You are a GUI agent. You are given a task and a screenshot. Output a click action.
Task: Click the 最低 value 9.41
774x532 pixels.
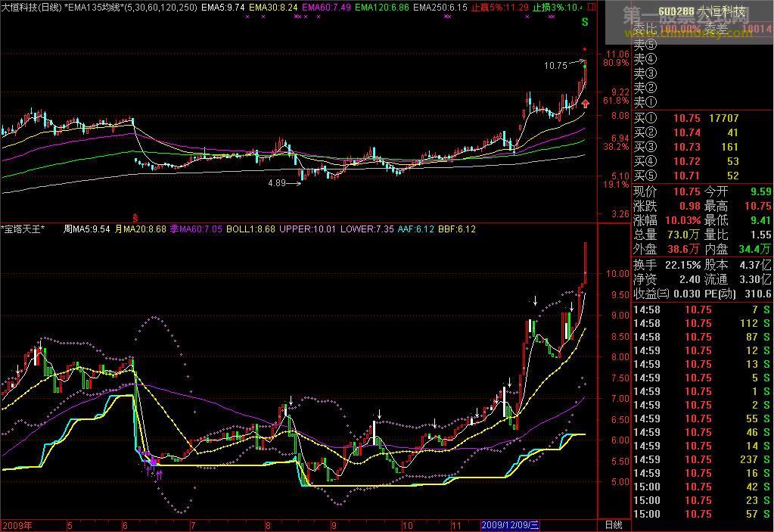(760, 220)
